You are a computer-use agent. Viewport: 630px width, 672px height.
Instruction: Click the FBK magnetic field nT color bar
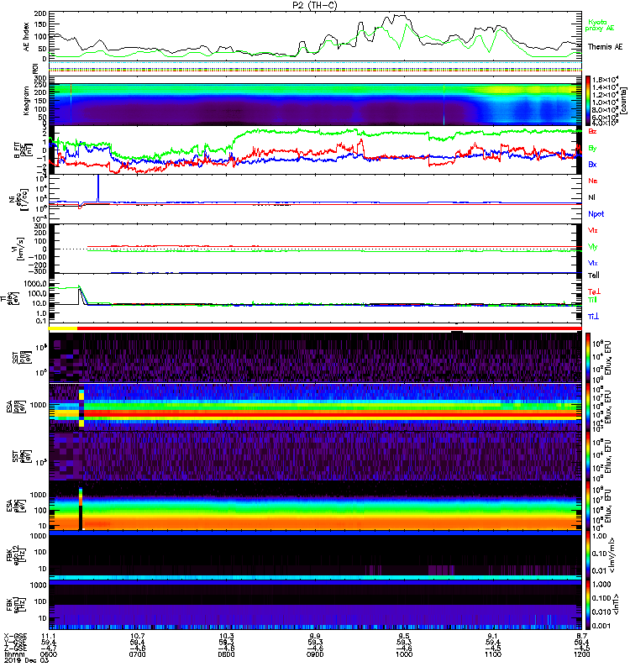[x=588, y=605]
